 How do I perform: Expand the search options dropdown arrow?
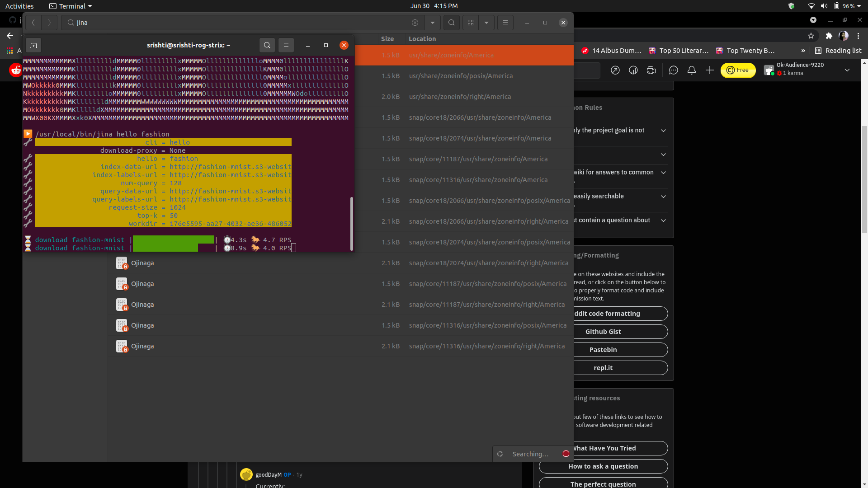433,23
